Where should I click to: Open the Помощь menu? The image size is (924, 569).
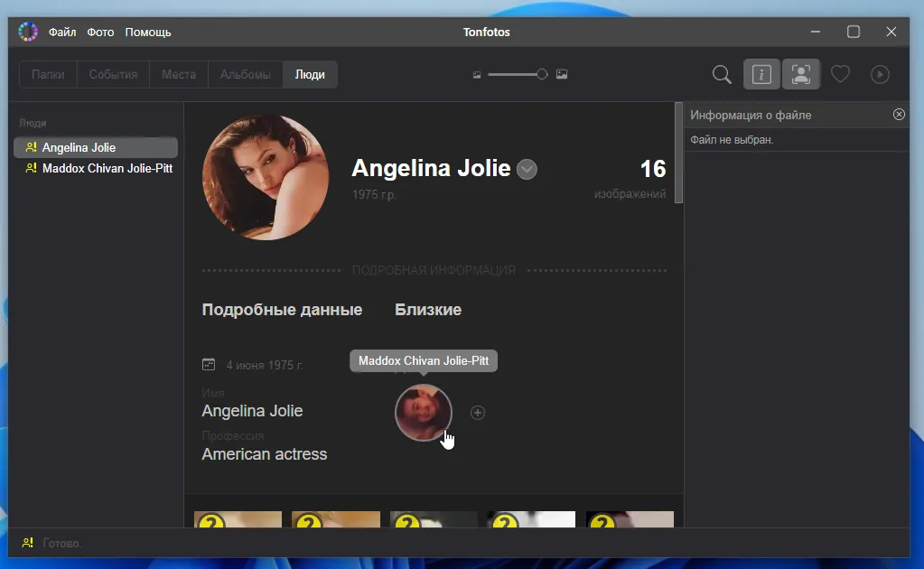[148, 33]
